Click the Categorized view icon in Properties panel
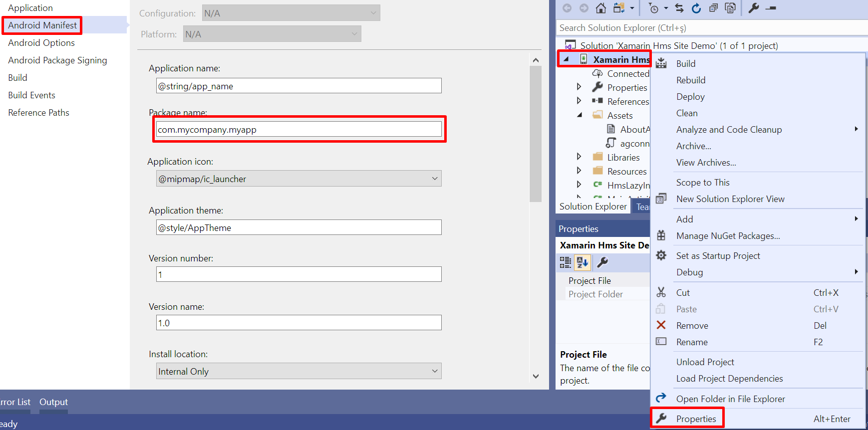The image size is (868, 430). tap(565, 262)
